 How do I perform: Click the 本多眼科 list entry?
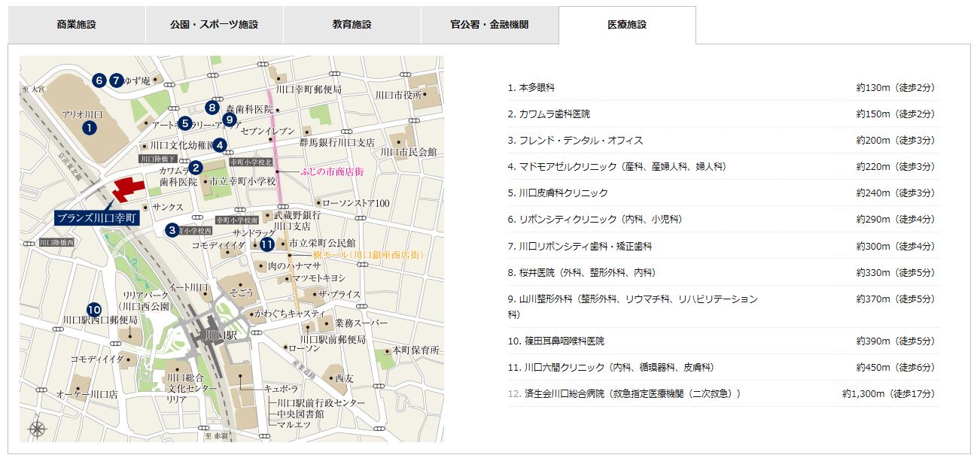coord(537,88)
